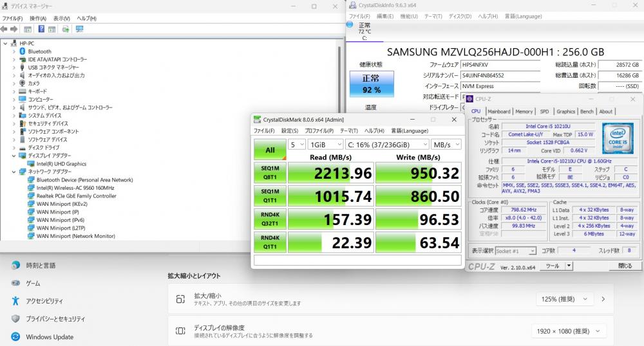This screenshot has height=346, width=644.
Task: Select WAN Miniport (Network Monitor) entry
Action: (75, 236)
